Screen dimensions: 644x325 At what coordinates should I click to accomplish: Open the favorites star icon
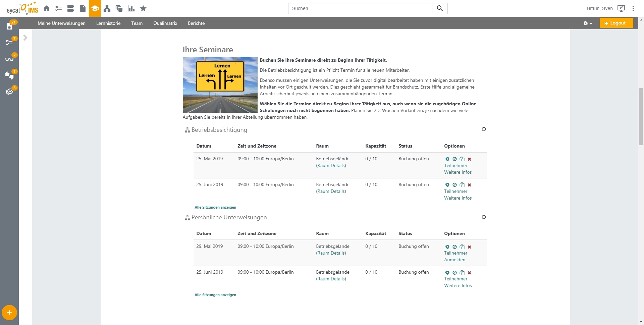pos(143,8)
